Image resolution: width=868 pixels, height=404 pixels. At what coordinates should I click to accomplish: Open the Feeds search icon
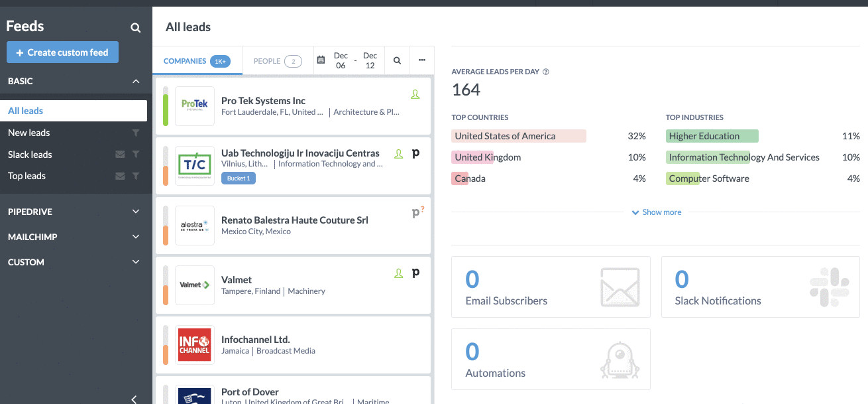135,28
